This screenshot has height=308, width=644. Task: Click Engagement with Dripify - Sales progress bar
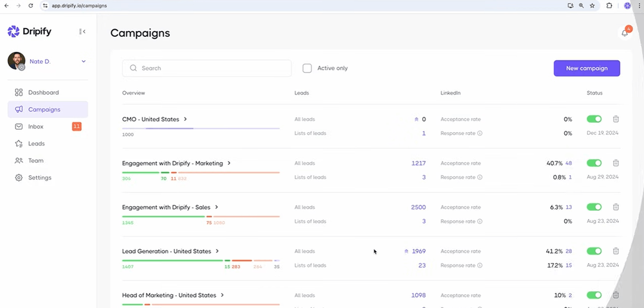coord(201,216)
